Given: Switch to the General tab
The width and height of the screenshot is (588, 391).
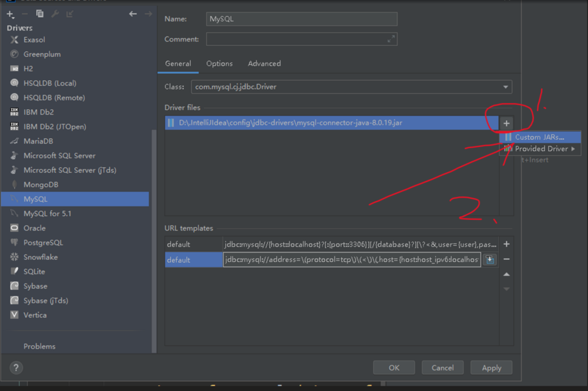Looking at the screenshot, I should point(178,64).
